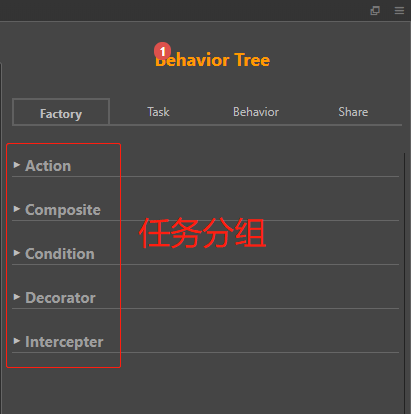Expand the Action group arrow
This screenshot has height=414, width=411.
coord(17,165)
